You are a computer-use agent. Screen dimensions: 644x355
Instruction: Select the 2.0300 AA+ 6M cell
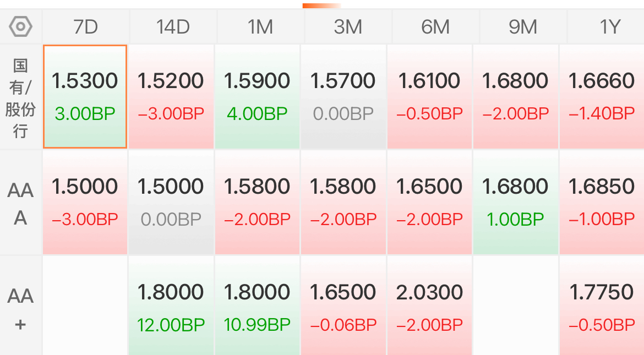(429, 306)
